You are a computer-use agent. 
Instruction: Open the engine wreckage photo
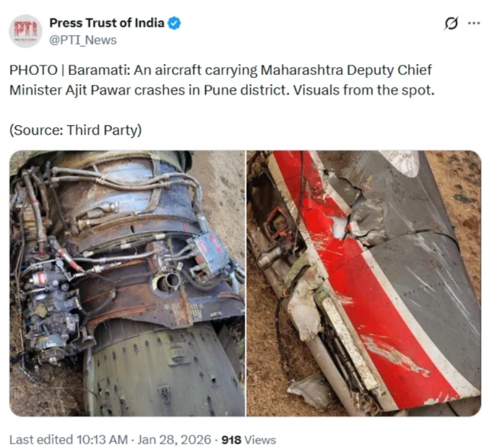(x=127, y=283)
